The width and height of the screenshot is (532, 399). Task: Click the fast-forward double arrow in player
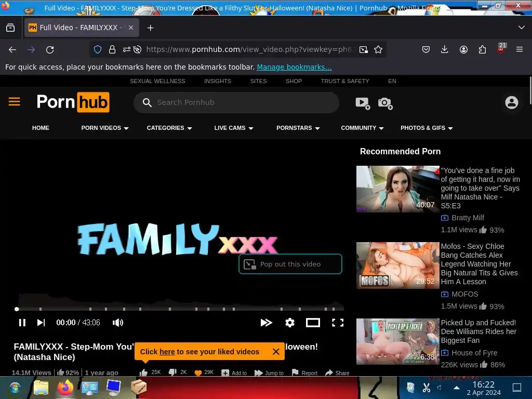[267, 323]
